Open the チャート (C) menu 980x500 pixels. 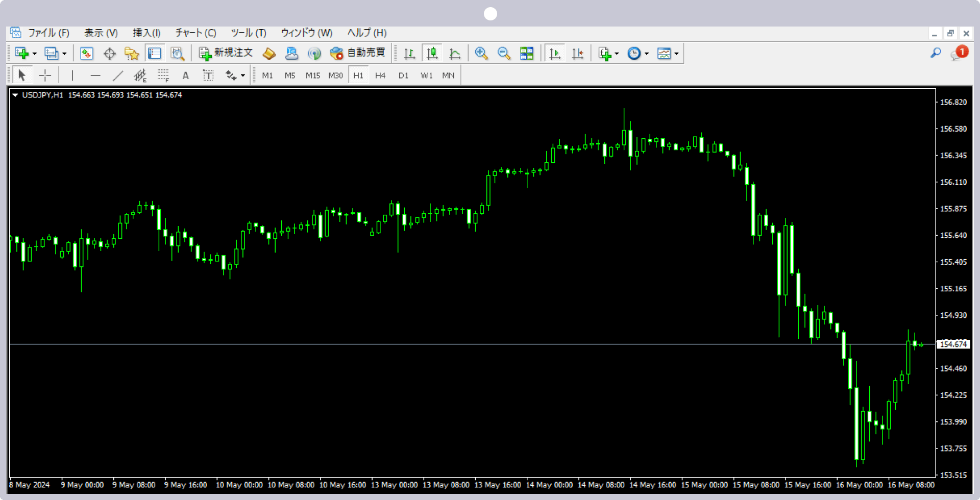pyautogui.click(x=195, y=33)
